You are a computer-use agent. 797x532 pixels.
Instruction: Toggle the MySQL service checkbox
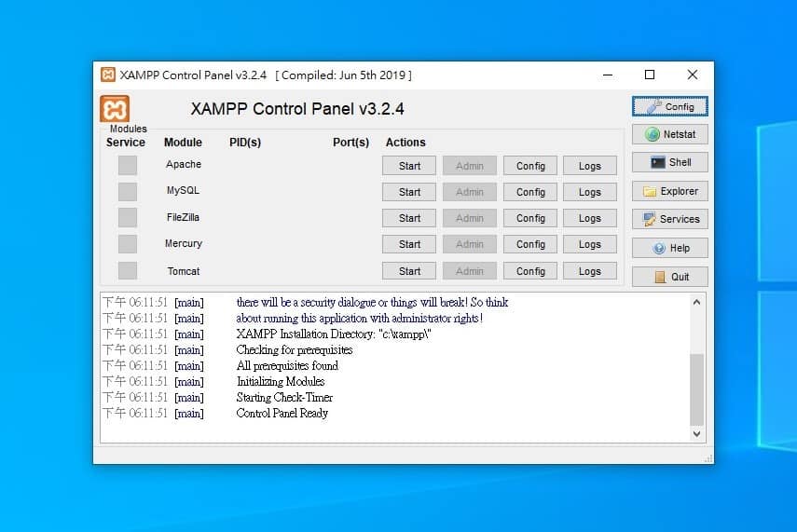coord(128,191)
